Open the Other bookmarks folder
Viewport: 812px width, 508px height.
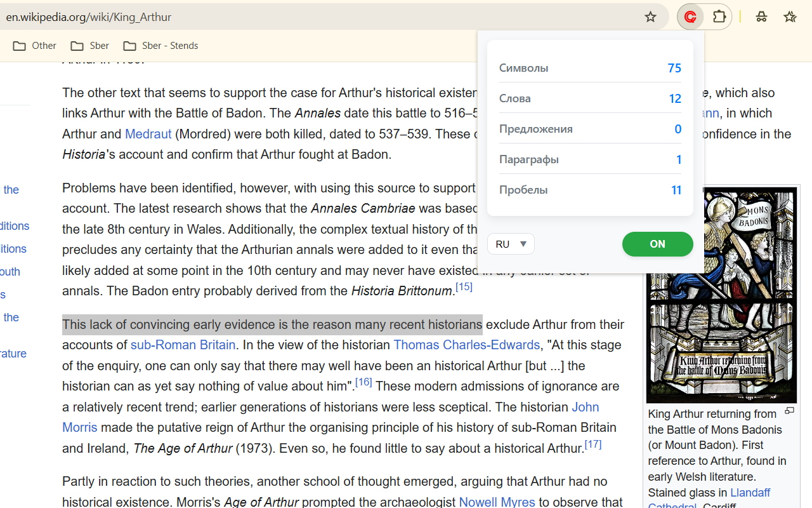coord(35,46)
